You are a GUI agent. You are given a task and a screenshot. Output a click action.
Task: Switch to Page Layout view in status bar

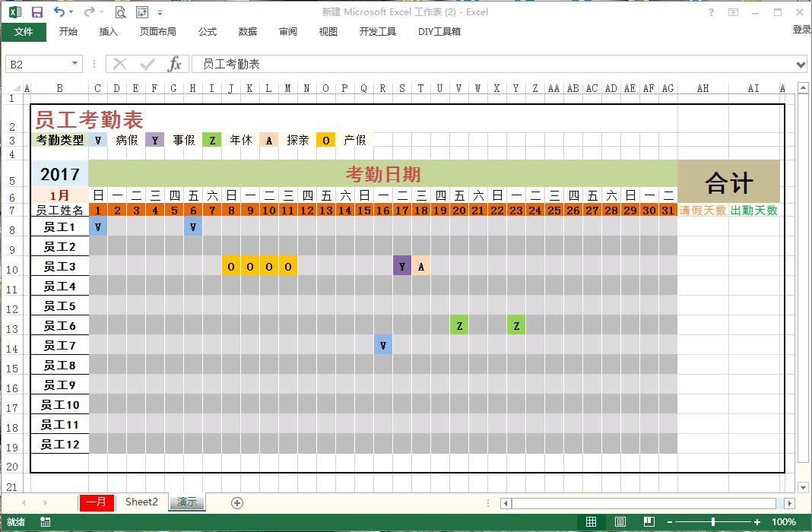pyautogui.click(x=618, y=522)
